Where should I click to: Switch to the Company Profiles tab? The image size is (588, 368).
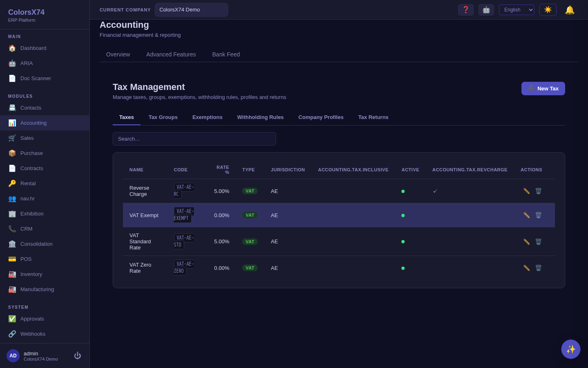(x=321, y=117)
